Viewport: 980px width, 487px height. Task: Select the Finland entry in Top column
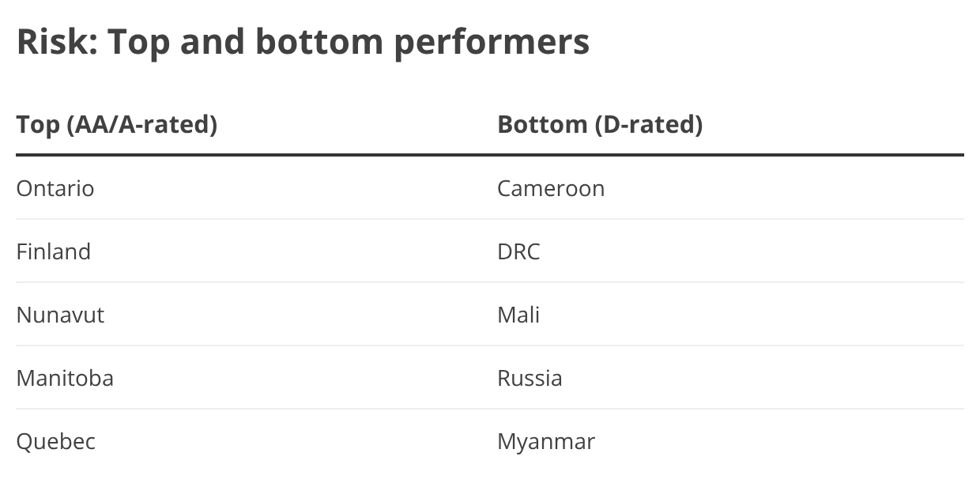click(54, 251)
